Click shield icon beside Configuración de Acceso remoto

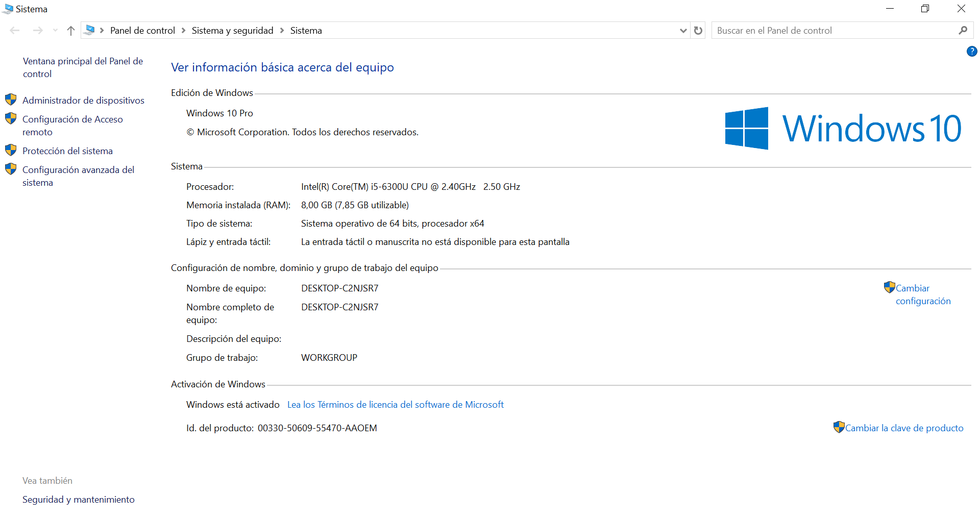tap(11, 118)
